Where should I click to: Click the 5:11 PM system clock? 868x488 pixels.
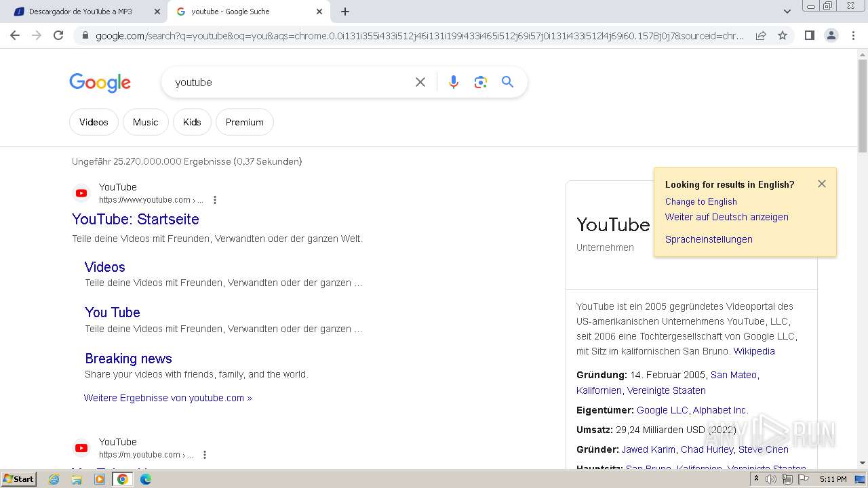[x=833, y=479]
